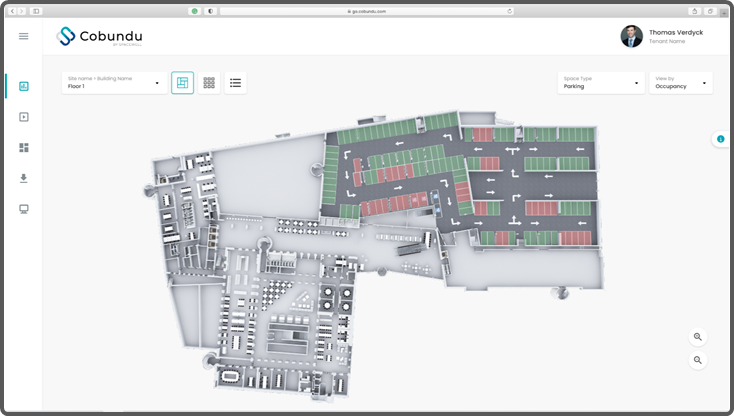Screen dimensions: 734x416
Task: Open a new browser tab
Action: tap(724, 13)
